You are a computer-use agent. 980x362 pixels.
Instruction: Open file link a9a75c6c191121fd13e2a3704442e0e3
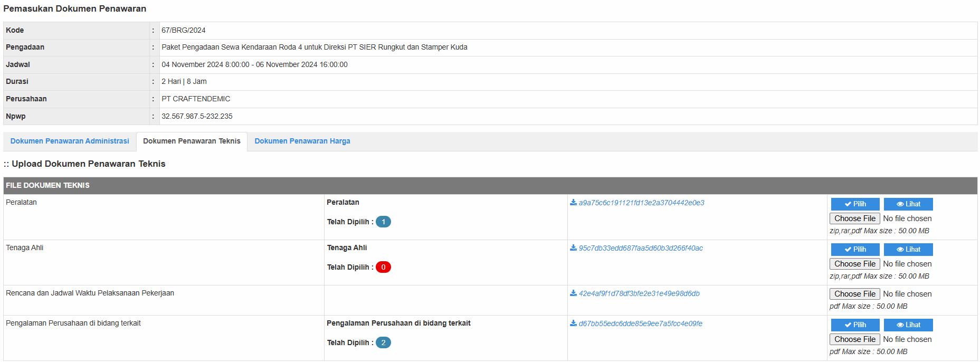[641, 203]
